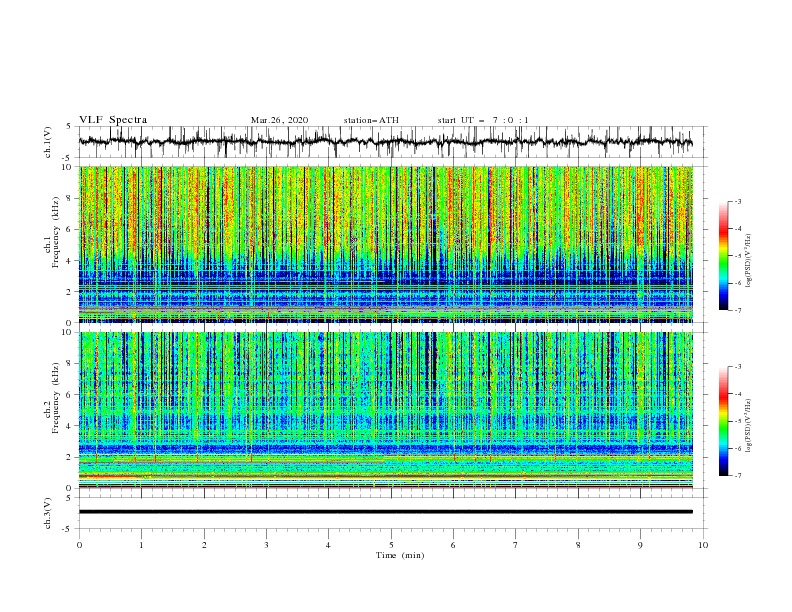The image size is (792, 612).
Task: Click the time axis tick label "4"
Action: pos(328,545)
